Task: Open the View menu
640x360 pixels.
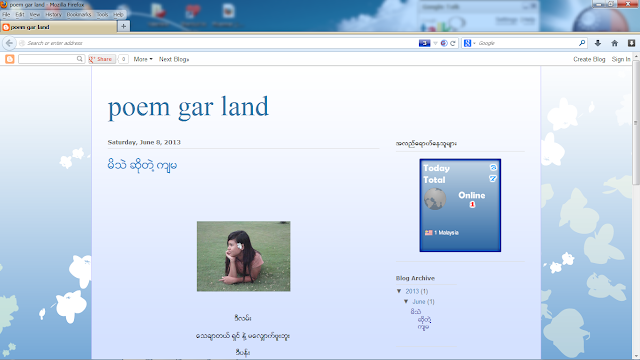Action: click(x=35, y=14)
